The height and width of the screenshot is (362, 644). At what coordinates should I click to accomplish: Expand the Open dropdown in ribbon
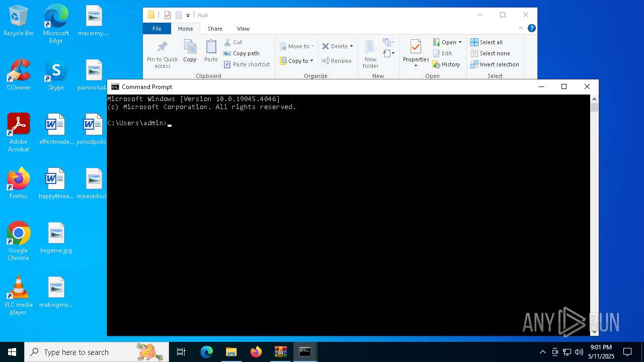460,42
